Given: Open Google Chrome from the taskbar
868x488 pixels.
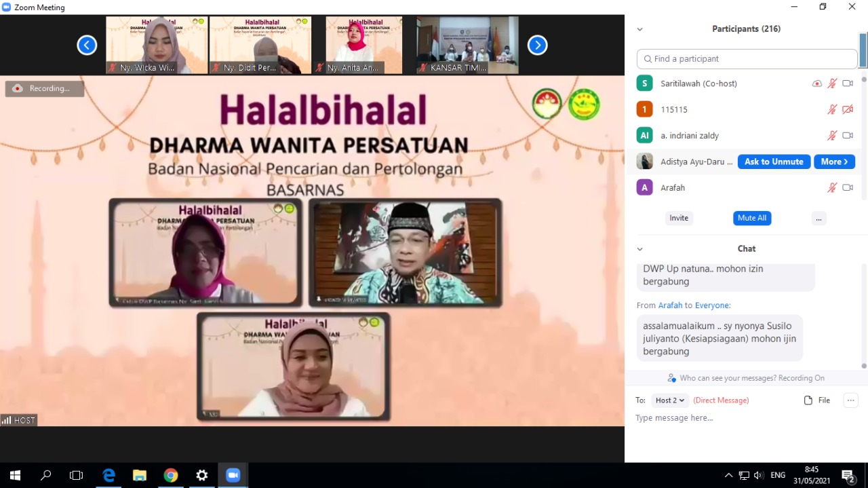Looking at the screenshot, I should [x=171, y=475].
